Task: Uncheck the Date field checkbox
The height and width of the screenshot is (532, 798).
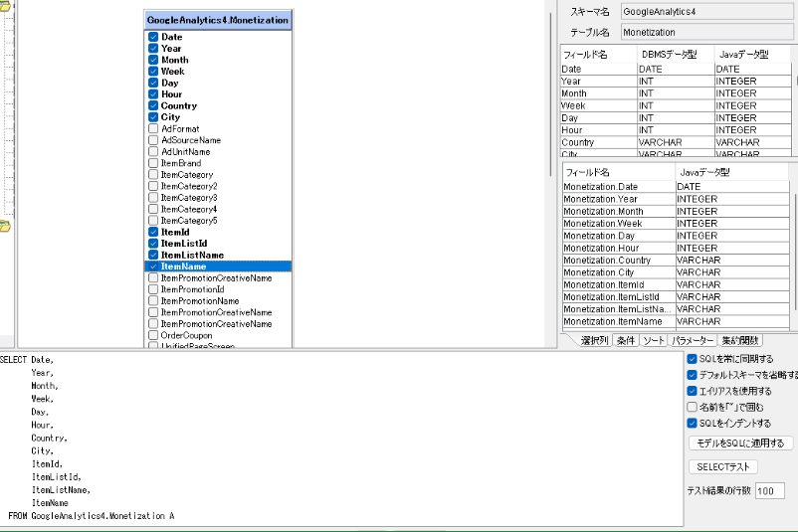Action: pos(153,37)
